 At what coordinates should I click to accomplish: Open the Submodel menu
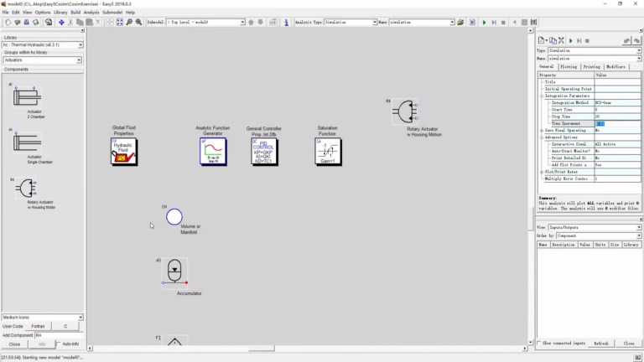tap(112, 13)
